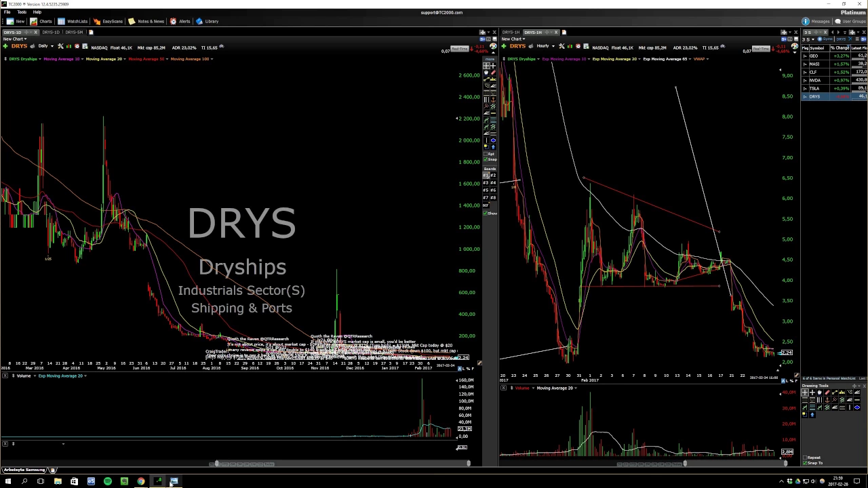Click the Real Time button on the Daily chart
This screenshot has width=868, height=488.
(x=459, y=49)
